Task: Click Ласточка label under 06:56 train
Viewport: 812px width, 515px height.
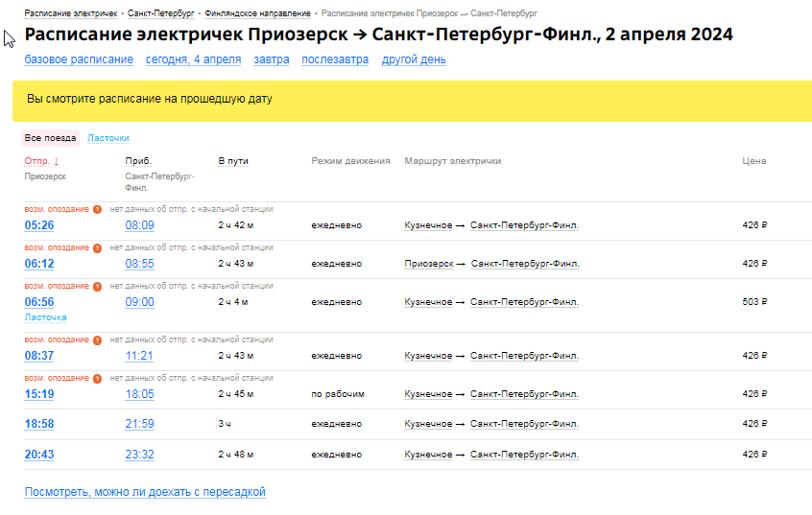Action: tap(45, 317)
